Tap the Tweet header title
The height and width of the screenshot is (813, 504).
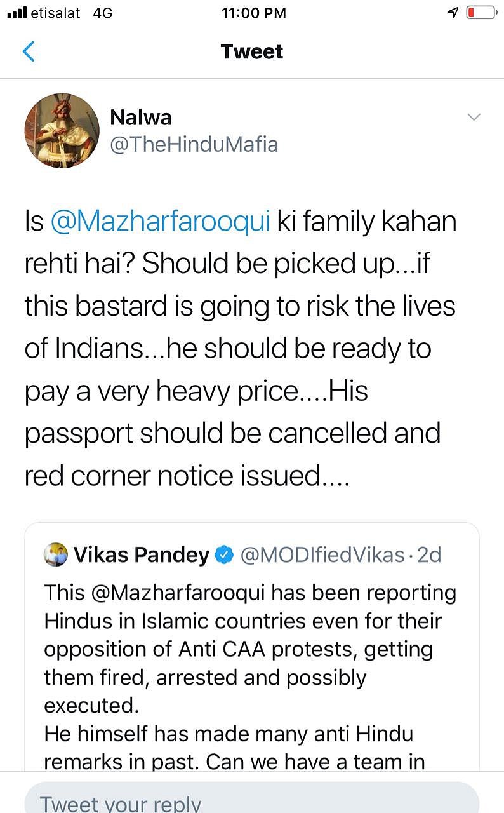pyautogui.click(x=252, y=51)
